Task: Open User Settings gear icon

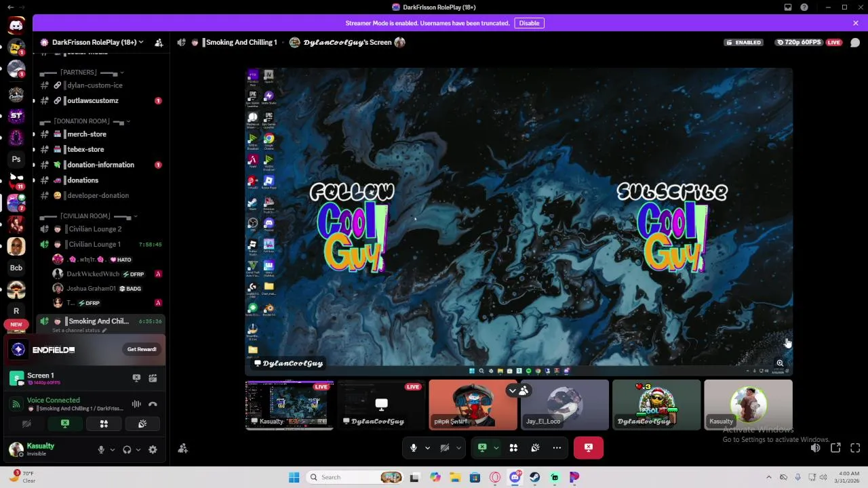Action: click(153, 449)
